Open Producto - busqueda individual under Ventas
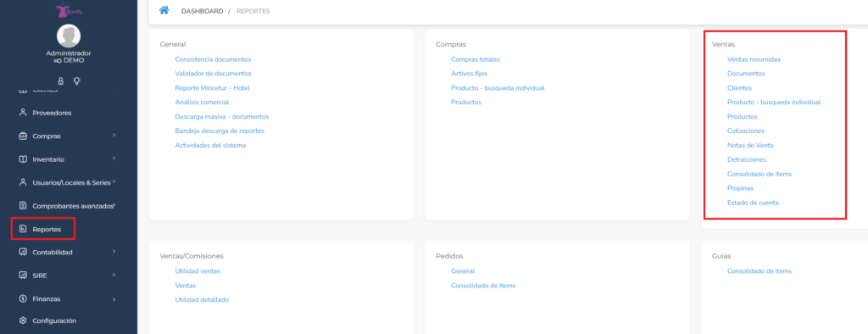Viewport: 868px width, 334px height. click(774, 102)
